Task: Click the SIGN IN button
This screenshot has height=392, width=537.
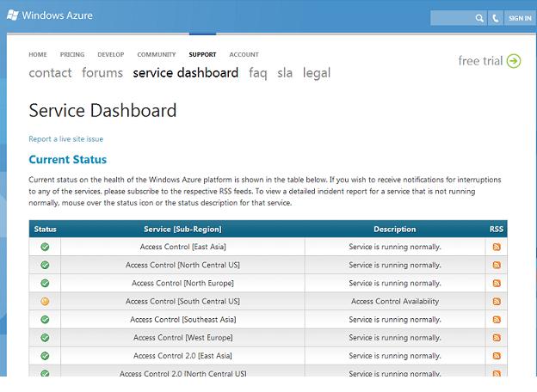Action: 520,18
